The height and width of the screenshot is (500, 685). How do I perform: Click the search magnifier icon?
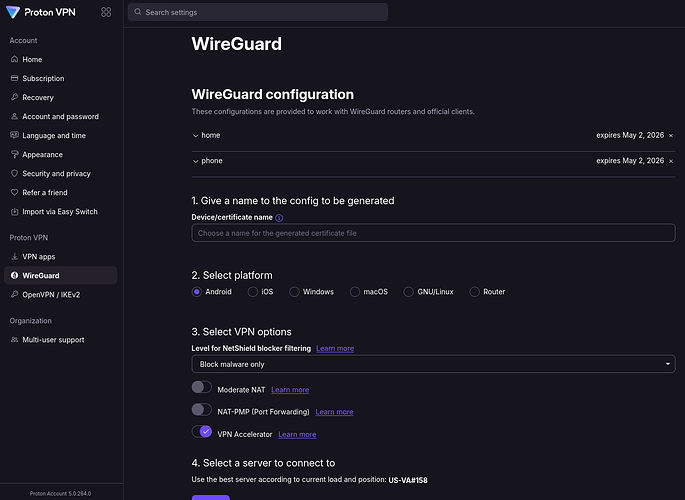[138, 12]
